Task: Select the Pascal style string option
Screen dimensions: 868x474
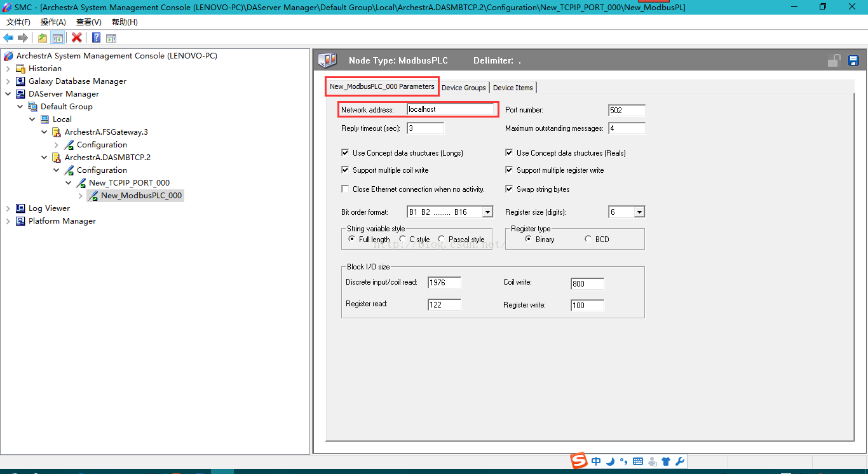Action: click(x=442, y=239)
